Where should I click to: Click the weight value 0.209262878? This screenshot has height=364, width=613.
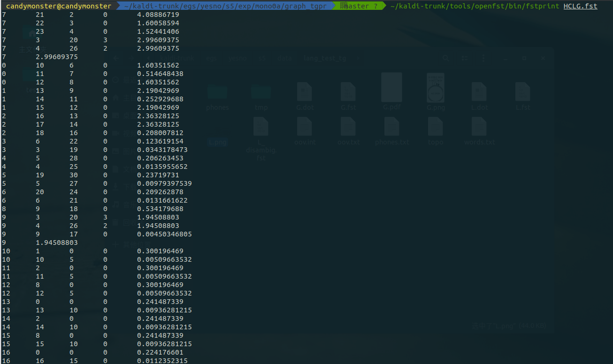(x=160, y=192)
